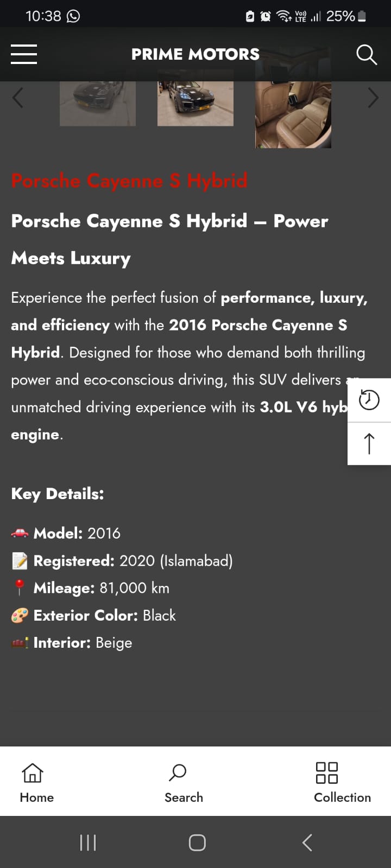
Task: Open Android recent apps button
Action: tap(88, 843)
